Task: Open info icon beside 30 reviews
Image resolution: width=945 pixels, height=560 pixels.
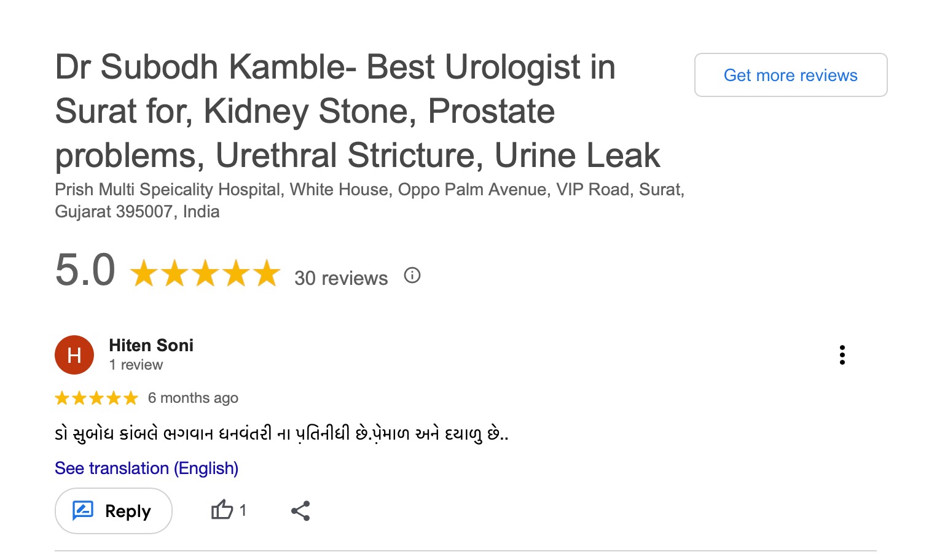Action: tap(412, 276)
